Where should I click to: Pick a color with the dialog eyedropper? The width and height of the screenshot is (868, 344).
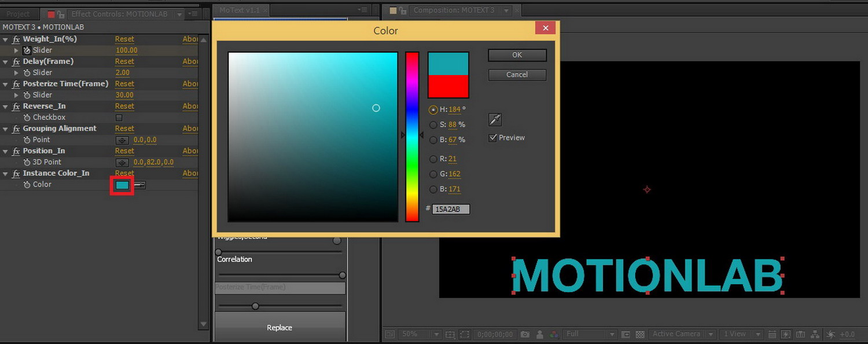tap(495, 120)
